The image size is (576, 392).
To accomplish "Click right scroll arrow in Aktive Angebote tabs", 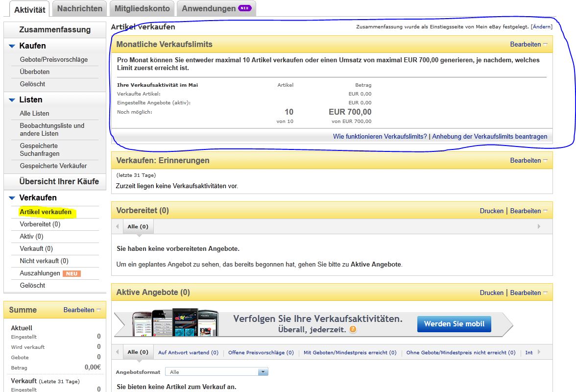I will pyautogui.click(x=539, y=352).
